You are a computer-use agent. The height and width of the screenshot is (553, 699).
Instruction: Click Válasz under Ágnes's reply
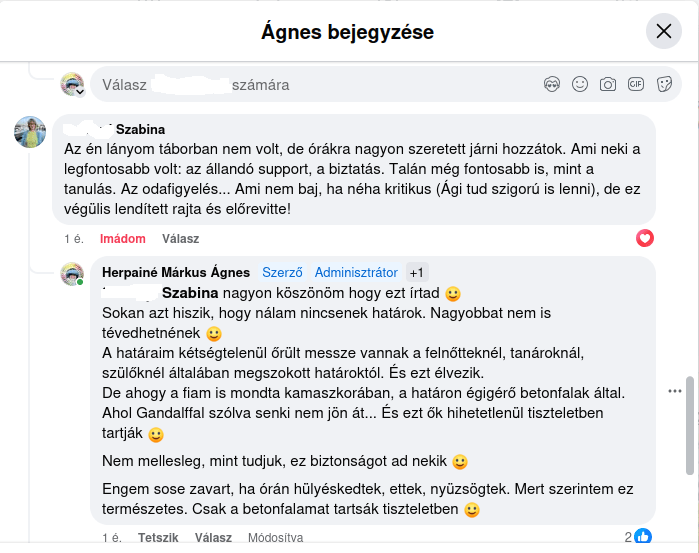click(x=213, y=537)
